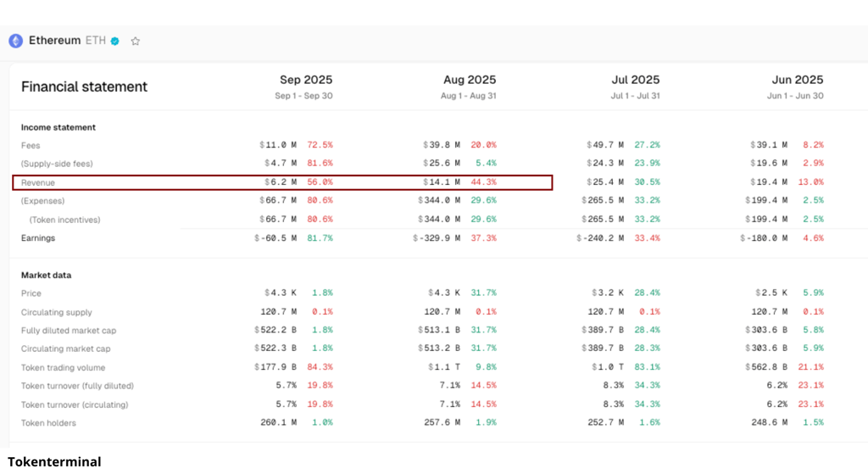Click the Fees row label
The image size is (868, 474).
31,146
